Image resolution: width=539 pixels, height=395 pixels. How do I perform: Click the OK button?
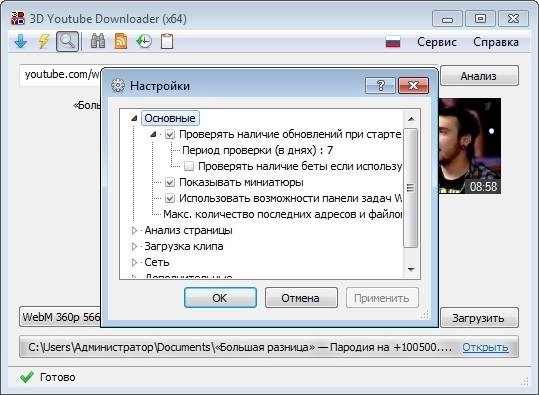click(x=220, y=298)
